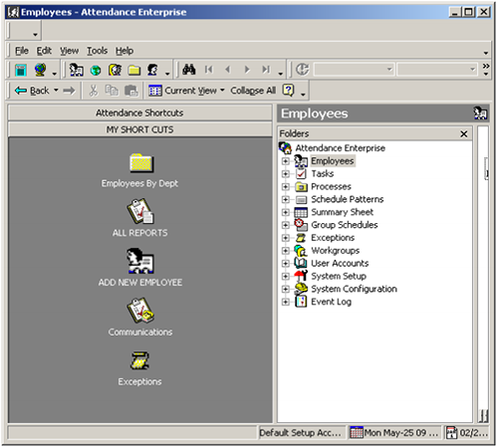This screenshot has width=498, height=448.
Task: Open the Exceptions shortcut in left pane
Action: [139, 361]
